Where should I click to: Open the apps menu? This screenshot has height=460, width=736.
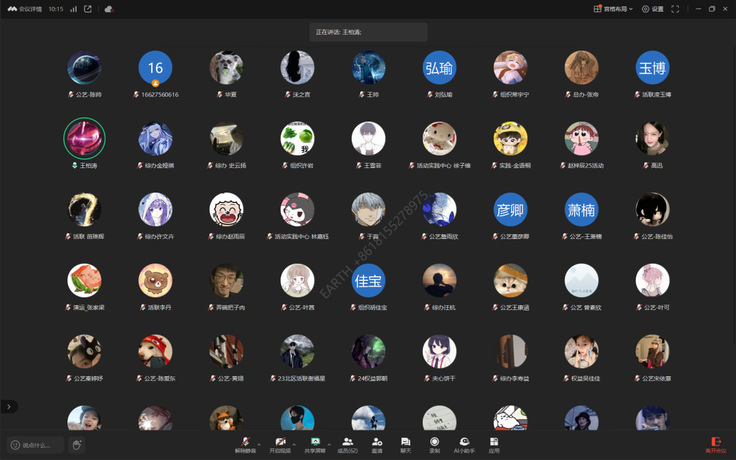[494, 443]
